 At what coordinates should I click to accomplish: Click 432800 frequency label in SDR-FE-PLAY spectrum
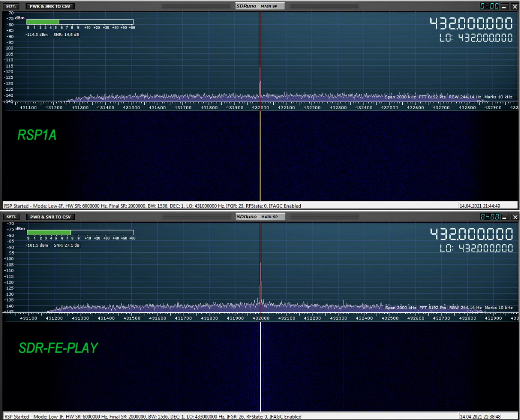point(468,318)
